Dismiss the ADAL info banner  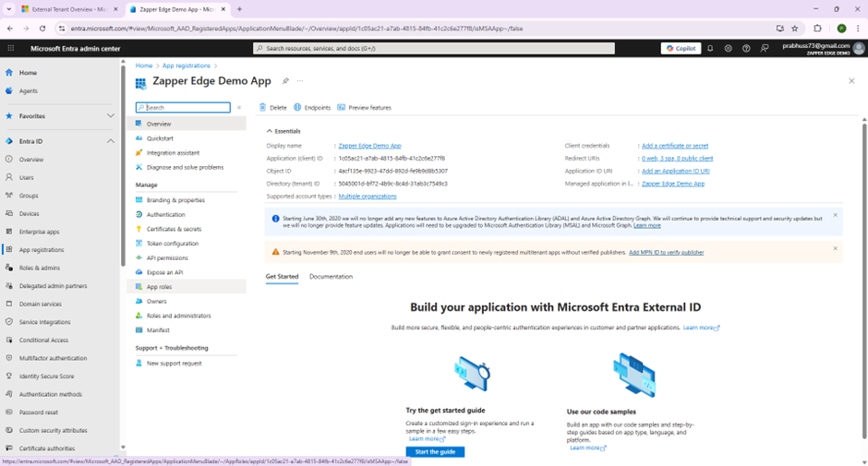(x=836, y=215)
